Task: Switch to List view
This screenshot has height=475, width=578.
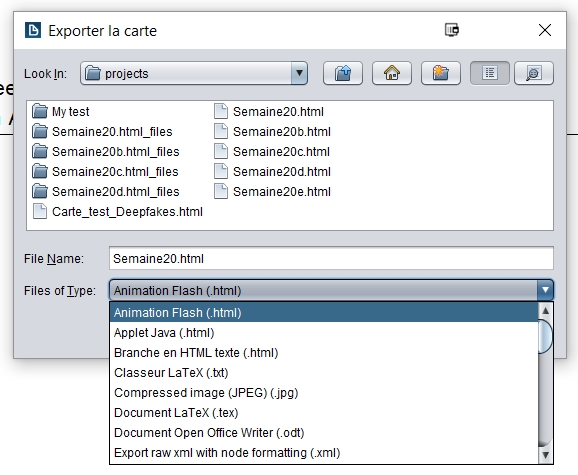Action: (490, 73)
